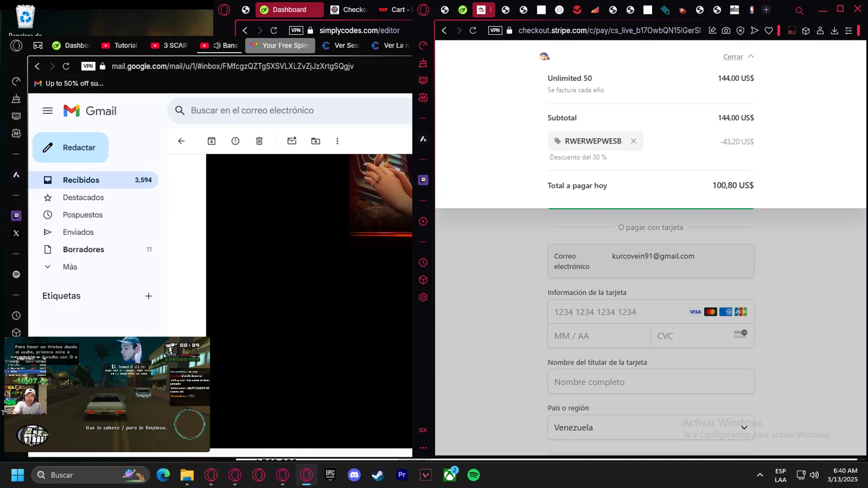Open X (Twitter) in the left Opera sidebar
The width and height of the screenshot is (868, 488).
point(16,233)
